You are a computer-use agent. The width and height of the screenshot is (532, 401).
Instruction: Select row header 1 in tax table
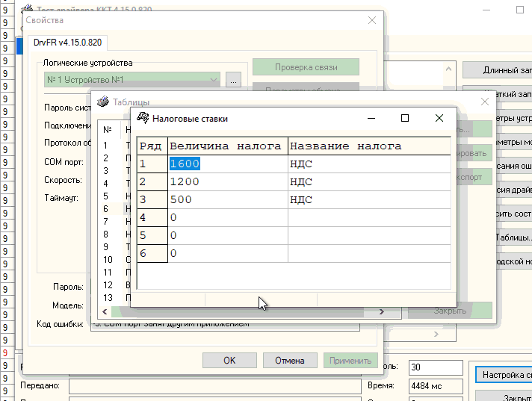click(x=152, y=164)
